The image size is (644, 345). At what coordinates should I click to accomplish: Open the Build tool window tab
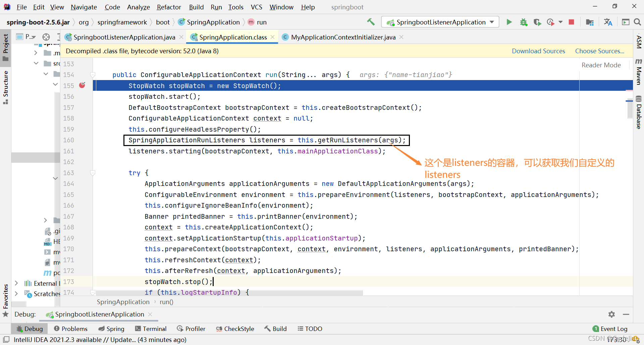coord(275,329)
